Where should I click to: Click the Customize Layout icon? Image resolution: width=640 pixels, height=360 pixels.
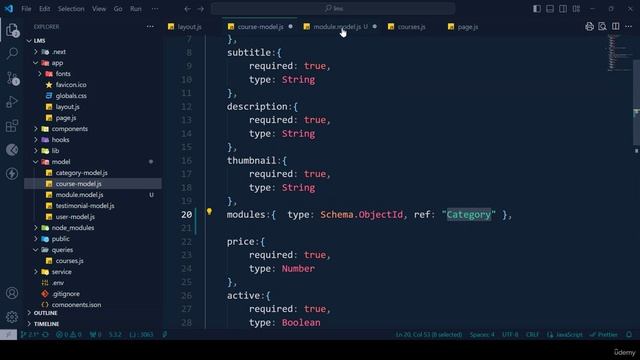point(576,9)
